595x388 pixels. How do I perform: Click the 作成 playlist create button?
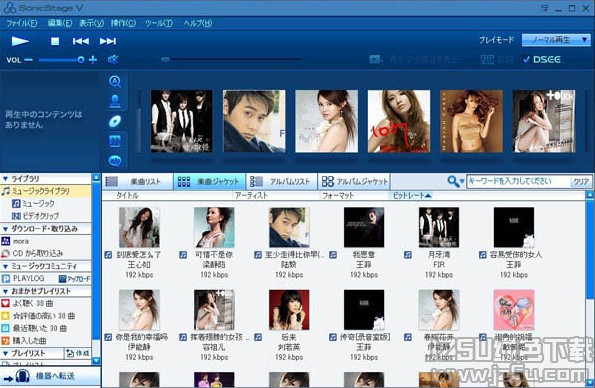tap(78, 353)
